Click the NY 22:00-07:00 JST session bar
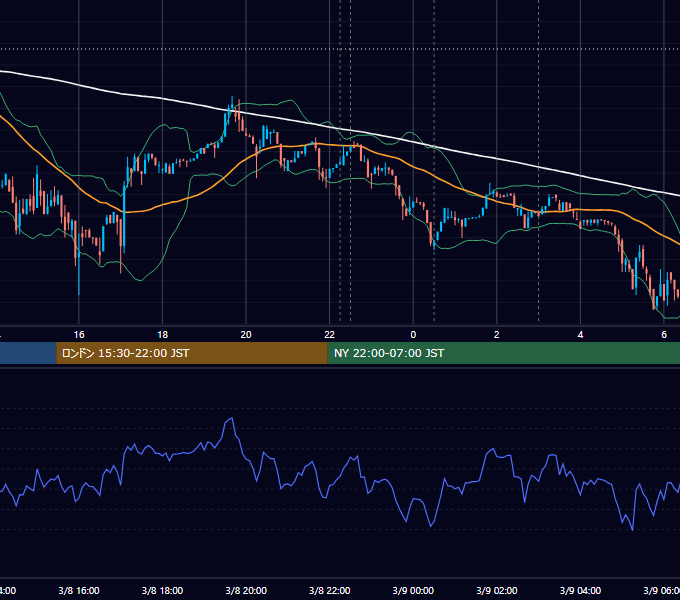Image resolution: width=680 pixels, height=600 pixels. click(503, 353)
